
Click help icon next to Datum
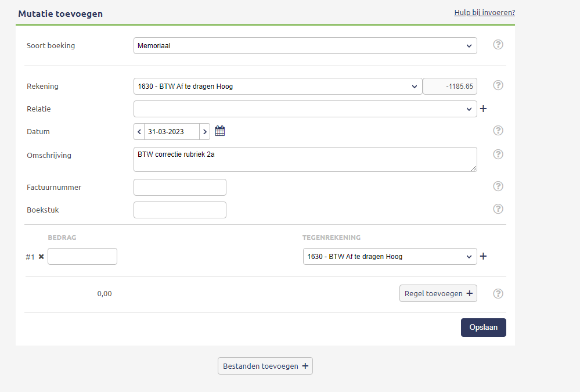tap(498, 131)
